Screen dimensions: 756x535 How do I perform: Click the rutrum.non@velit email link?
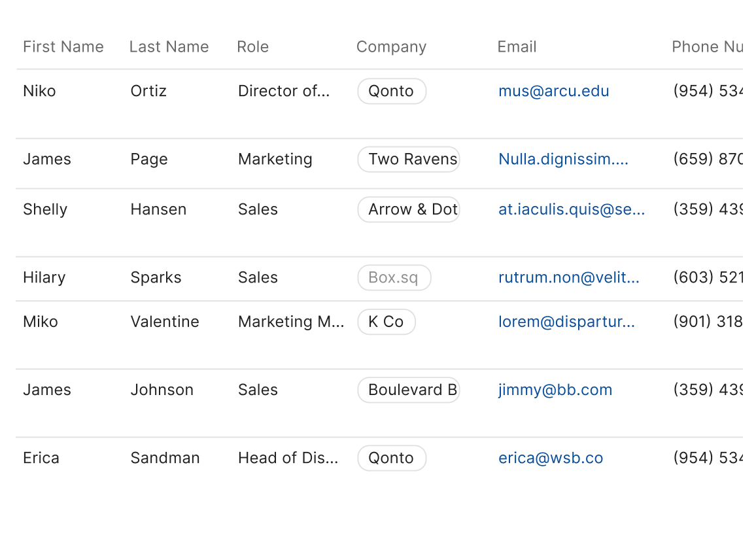pyautogui.click(x=569, y=277)
